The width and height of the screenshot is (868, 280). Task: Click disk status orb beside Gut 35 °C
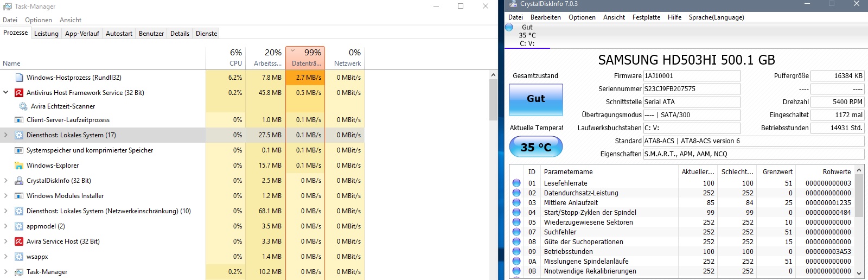click(x=509, y=27)
